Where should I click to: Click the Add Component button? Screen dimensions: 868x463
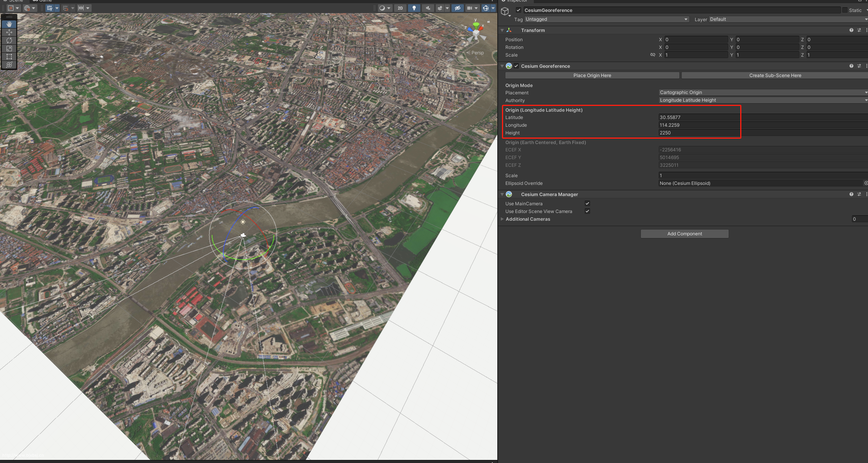[684, 234]
